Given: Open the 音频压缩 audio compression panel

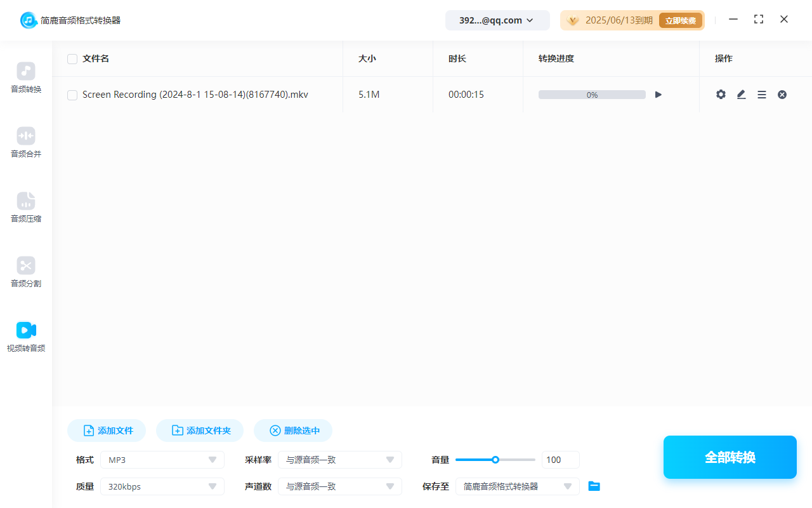Looking at the screenshot, I should pyautogui.click(x=25, y=208).
